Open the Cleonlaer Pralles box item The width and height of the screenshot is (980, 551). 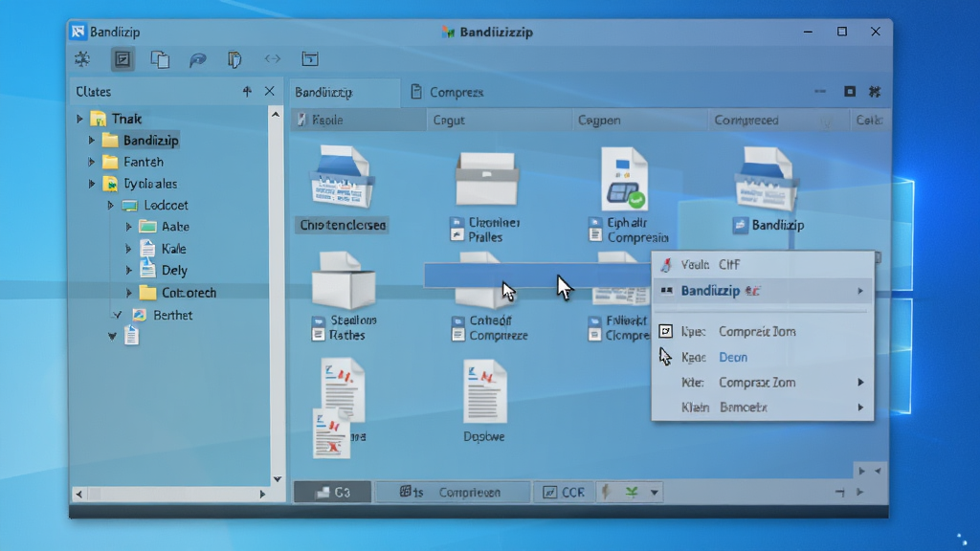pyautogui.click(x=486, y=197)
